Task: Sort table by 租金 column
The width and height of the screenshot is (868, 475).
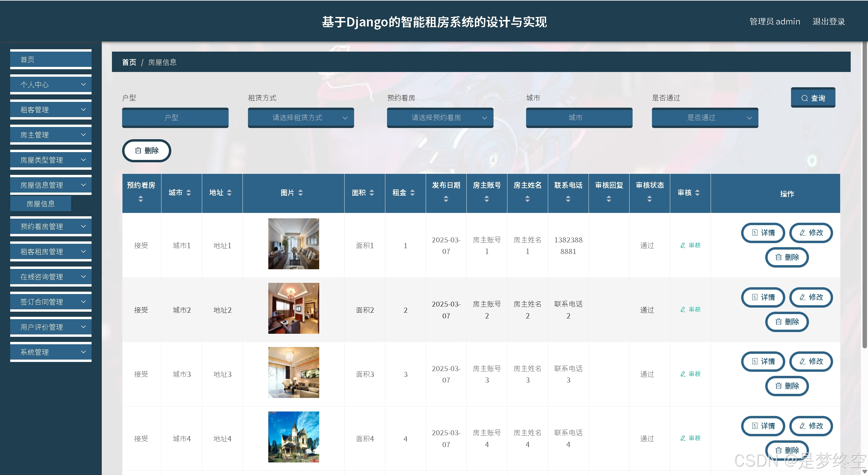Action: coord(412,193)
